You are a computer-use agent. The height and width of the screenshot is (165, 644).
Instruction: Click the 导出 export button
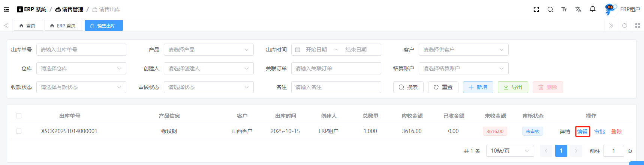(x=513, y=87)
